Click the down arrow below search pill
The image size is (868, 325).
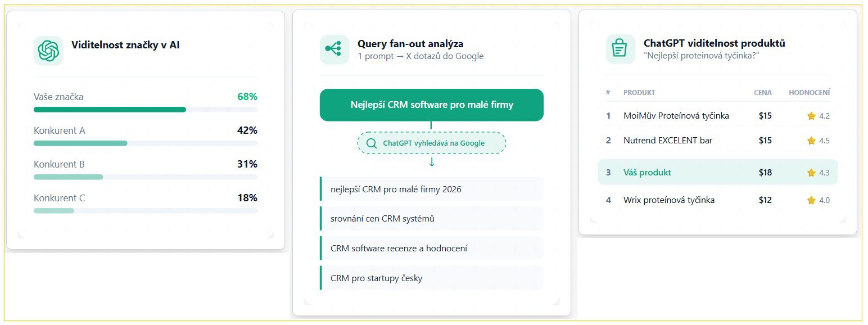432,162
